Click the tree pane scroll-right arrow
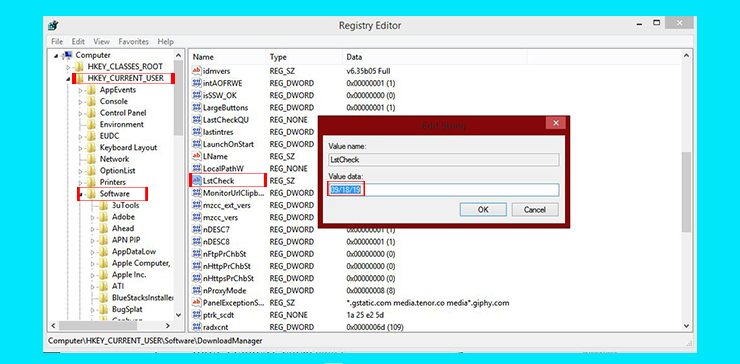The width and height of the screenshot is (740, 364). click(x=168, y=326)
